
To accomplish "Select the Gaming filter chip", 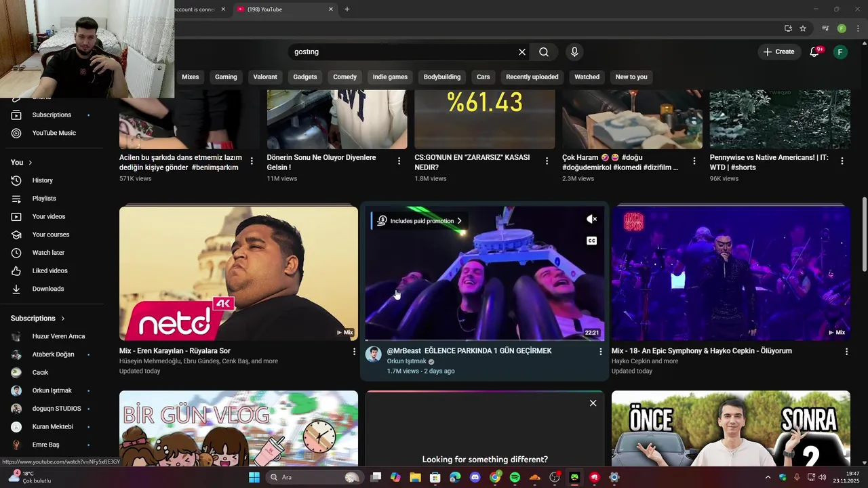I will coord(226,77).
